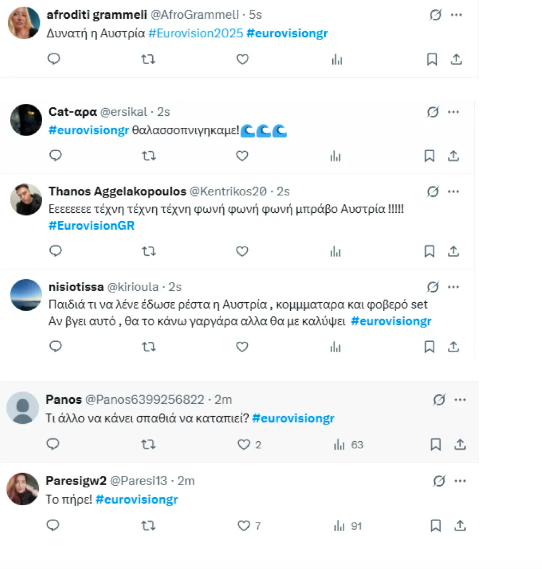View the 63 views analytics on Panos tweet
Screen dimensions: 542x569
point(348,445)
